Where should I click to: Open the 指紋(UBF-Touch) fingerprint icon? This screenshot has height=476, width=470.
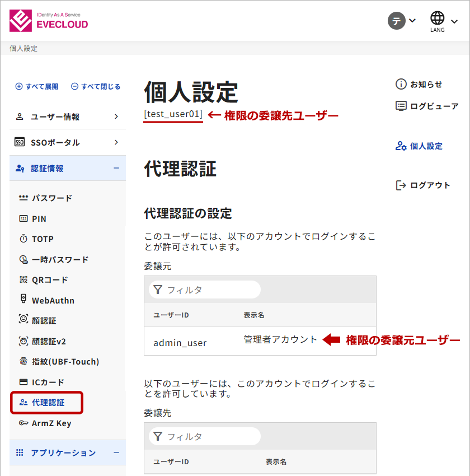[23, 362]
